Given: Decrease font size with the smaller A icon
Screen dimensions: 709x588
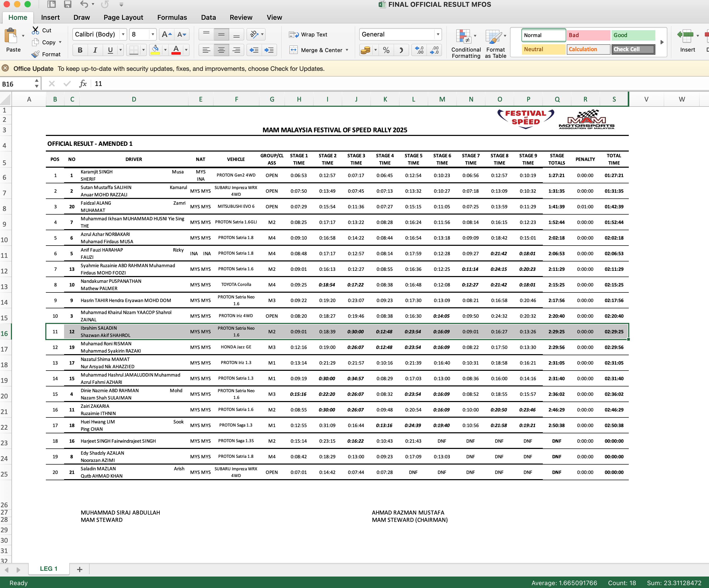Looking at the screenshot, I should (182, 34).
